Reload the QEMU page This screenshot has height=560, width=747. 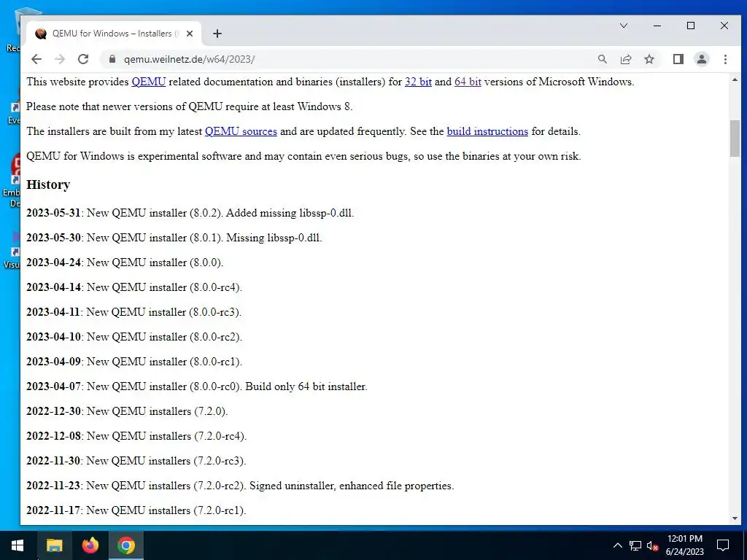coord(83,59)
